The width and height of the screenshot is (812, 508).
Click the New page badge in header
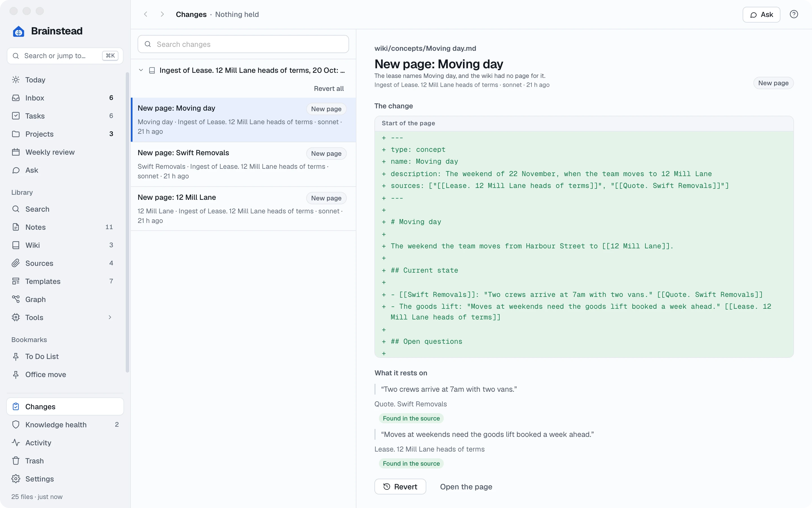point(773,83)
